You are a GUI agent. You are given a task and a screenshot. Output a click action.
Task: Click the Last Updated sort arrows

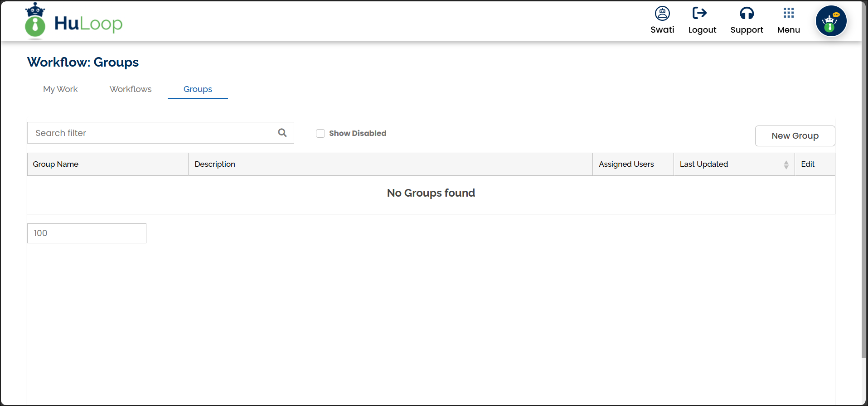(786, 165)
